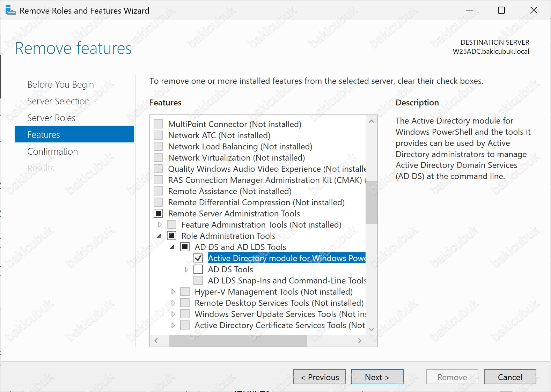Close the Remove Roles and Features Wizard
The image size is (551, 392).
coord(534,10)
